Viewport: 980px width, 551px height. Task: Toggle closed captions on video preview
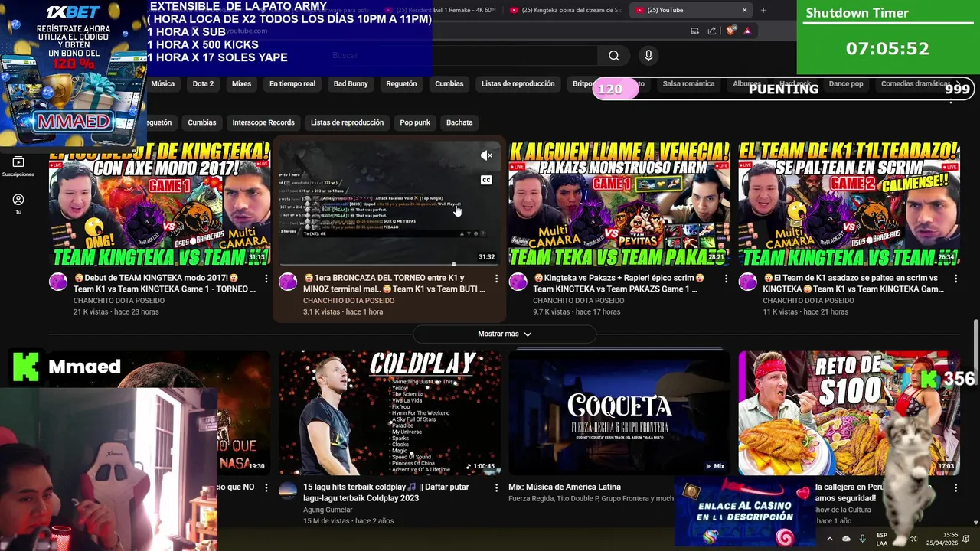coord(486,180)
